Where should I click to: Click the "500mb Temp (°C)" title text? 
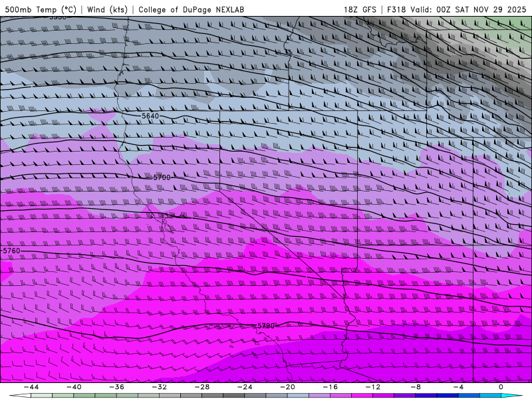point(41,9)
